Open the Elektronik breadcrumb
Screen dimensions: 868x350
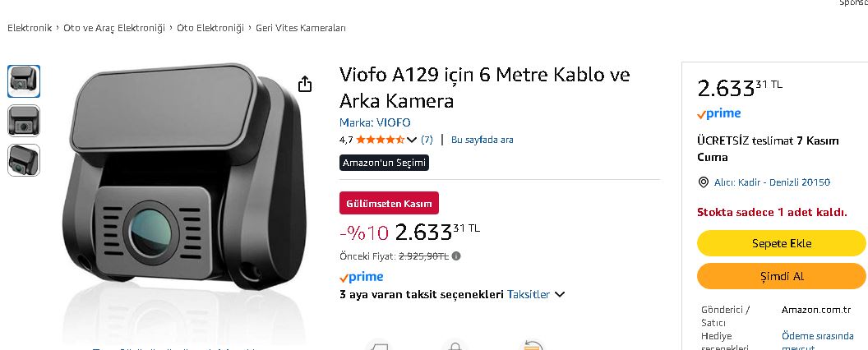point(30,28)
